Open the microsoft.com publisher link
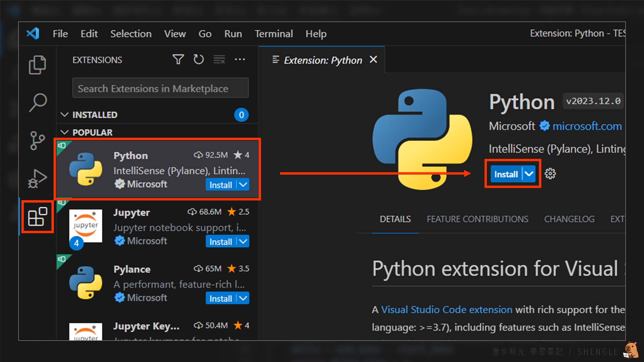Viewport: 644px width, 362px height. [x=587, y=126]
